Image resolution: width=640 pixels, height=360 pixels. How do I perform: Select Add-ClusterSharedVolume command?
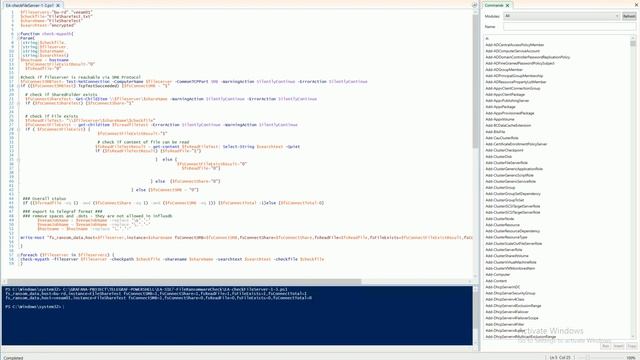[507, 256]
